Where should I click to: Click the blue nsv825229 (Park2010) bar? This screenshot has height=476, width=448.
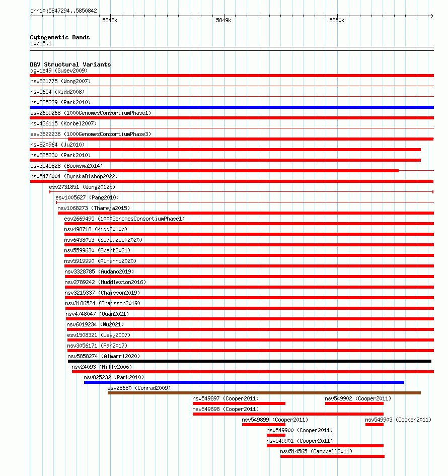tap(232, 107)
